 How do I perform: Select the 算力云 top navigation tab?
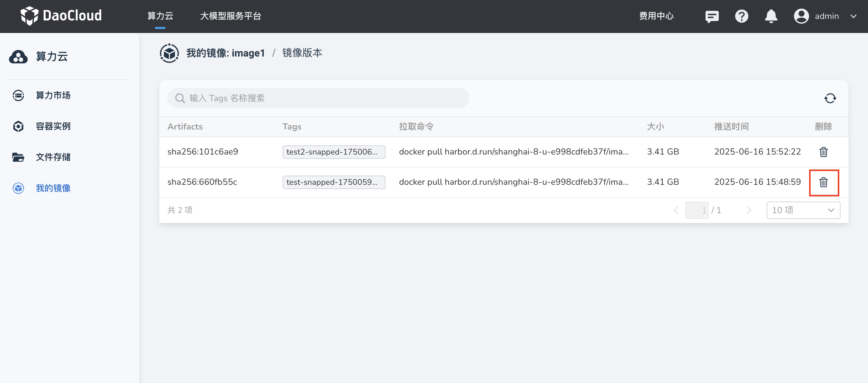click(160, 16)
